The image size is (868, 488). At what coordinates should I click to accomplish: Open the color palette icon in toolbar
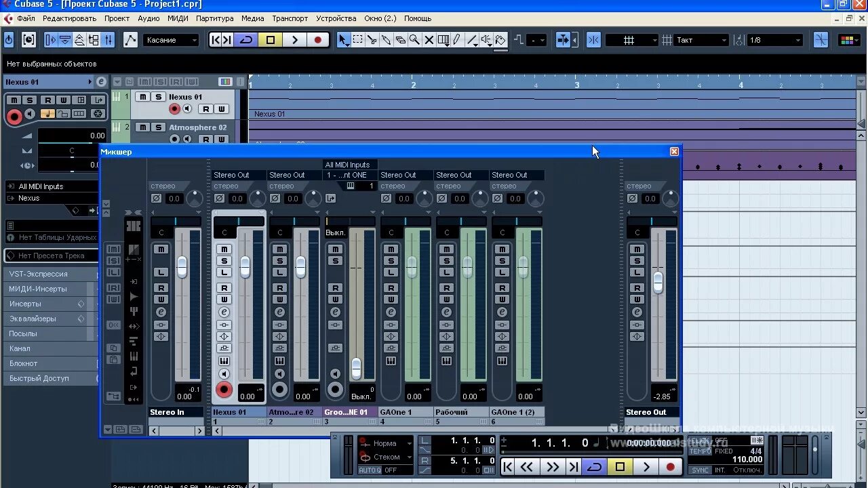click(x=849, y=40)
